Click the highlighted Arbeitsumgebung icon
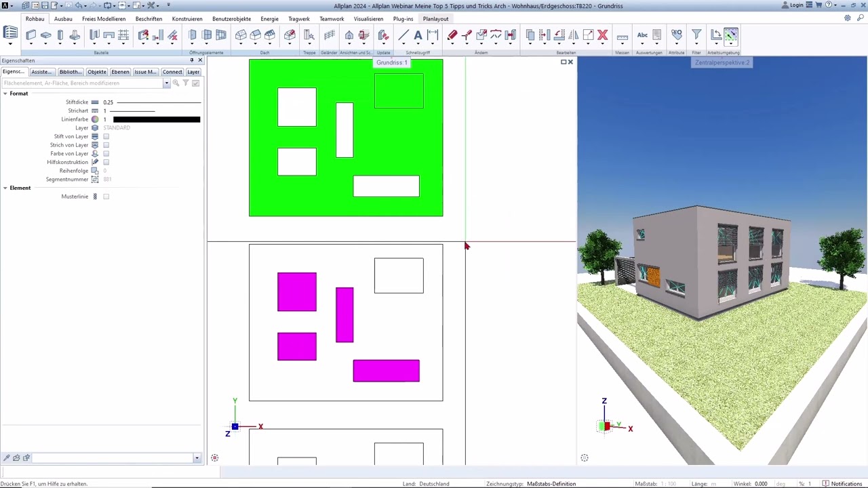Image resolution: width=868 pixels, height=488 pixels. (x=730, y=35)
